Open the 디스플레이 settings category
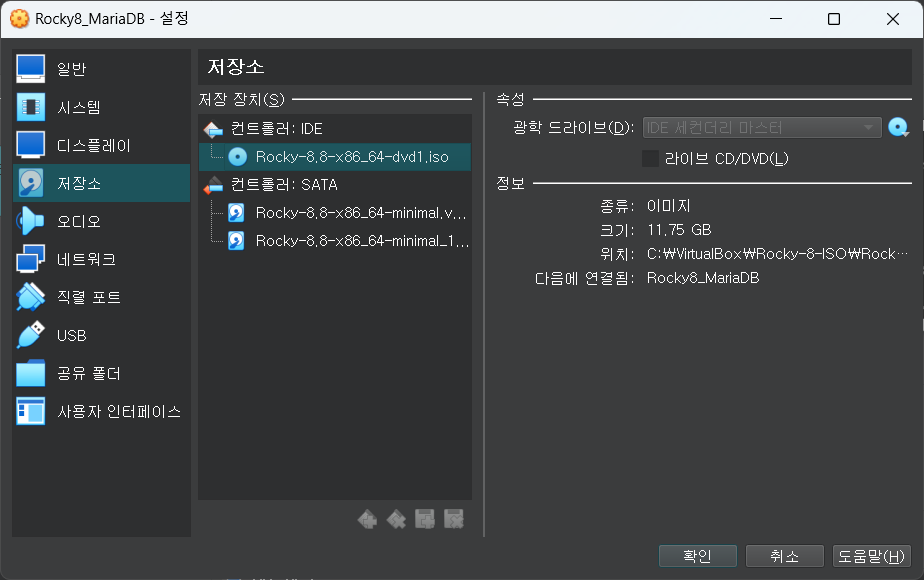The height and width of the screenshot is (580, 924). click(101, 145)
